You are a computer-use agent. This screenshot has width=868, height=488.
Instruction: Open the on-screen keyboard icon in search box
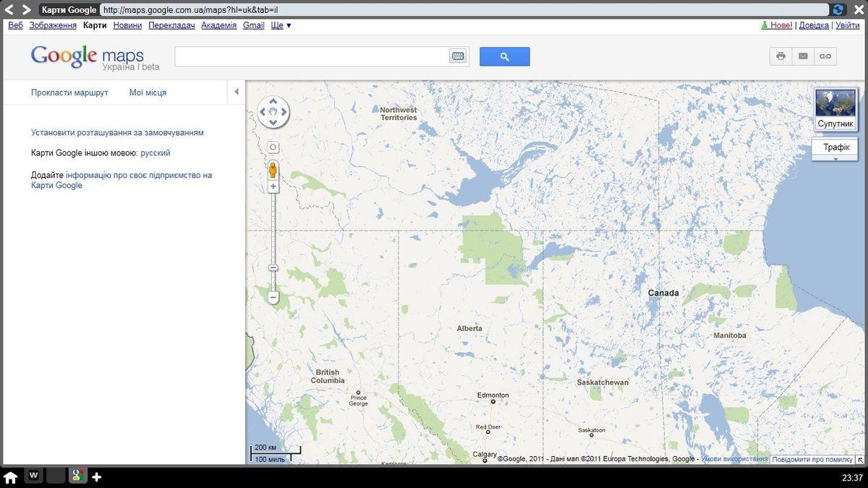point(457,56)
